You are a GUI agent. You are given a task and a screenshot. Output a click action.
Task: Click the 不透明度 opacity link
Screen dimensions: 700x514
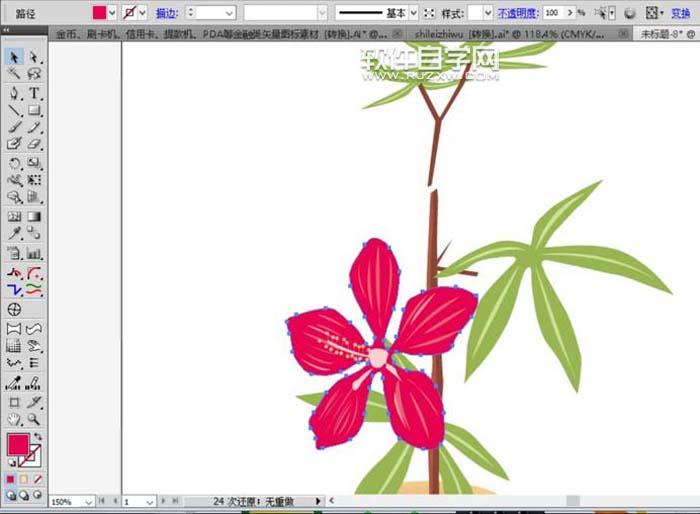click(515, 13)
